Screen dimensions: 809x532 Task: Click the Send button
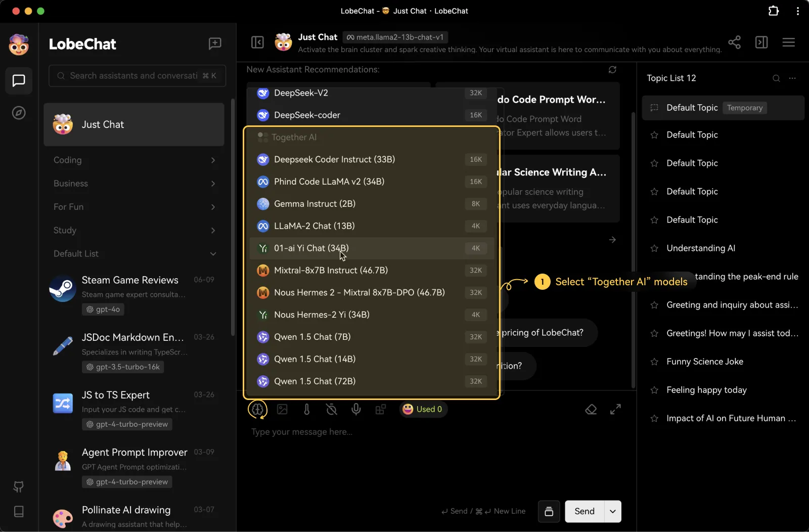coord(585,511)
